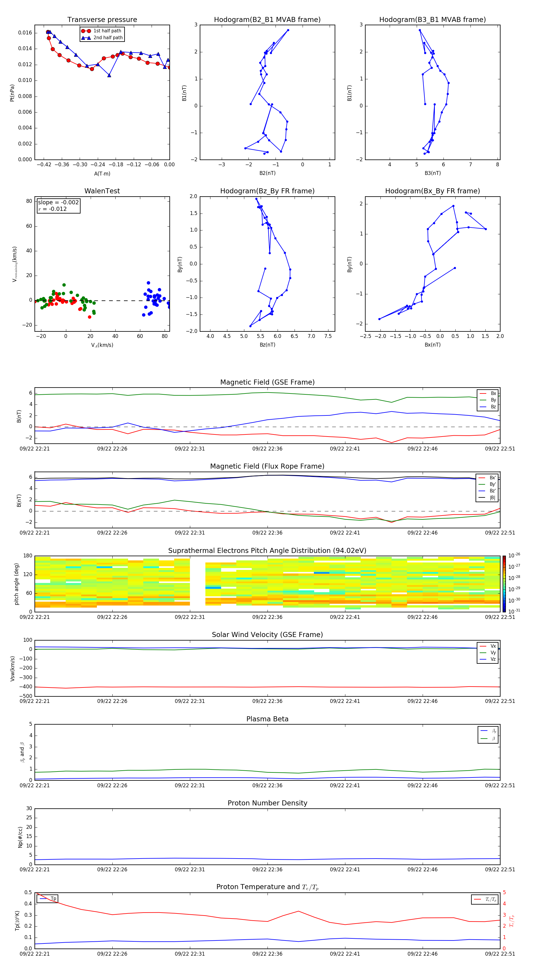Image resolution: width=535 pixels, height=980 pixels.
Task: Select "By'" in the flux rope legend
Action: 487,484
